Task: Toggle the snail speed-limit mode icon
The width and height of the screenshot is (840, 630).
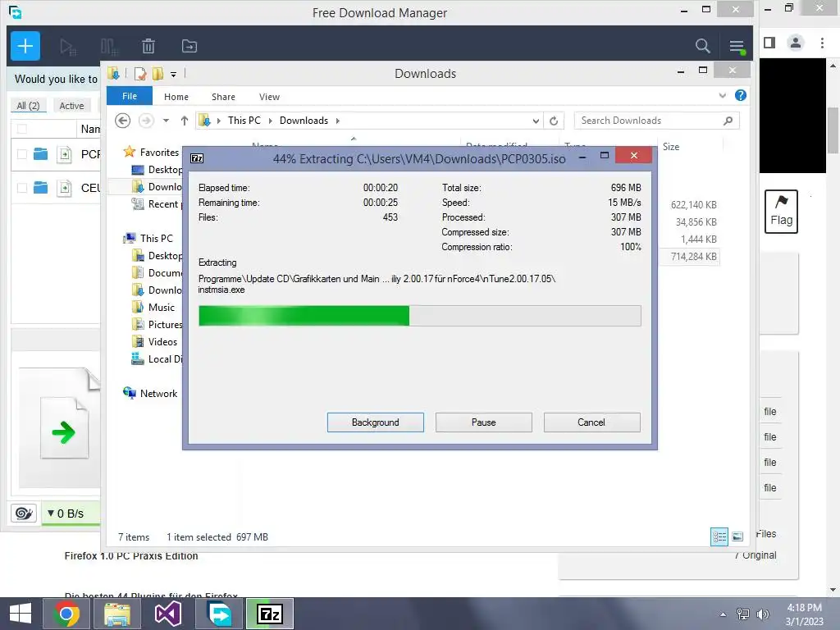Action: (24, 514)
